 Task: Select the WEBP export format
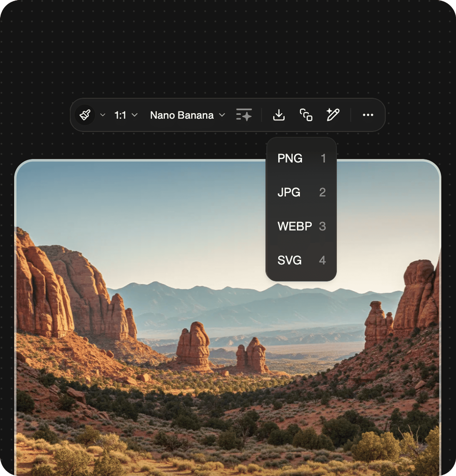click(x=301, y=226)
